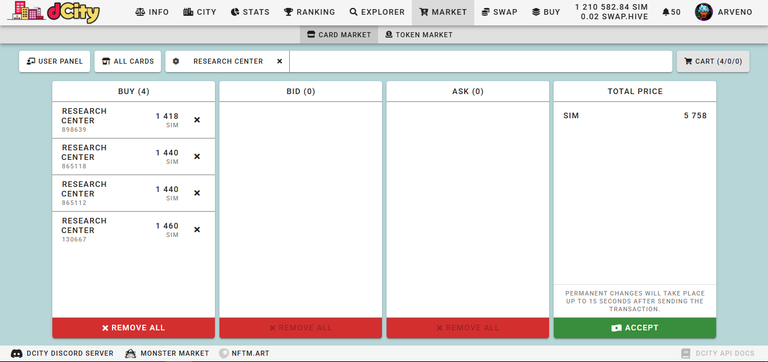The image size is (768, 362).
Task: Click the permanent changes notice text
Action: (x=635, y=301)
